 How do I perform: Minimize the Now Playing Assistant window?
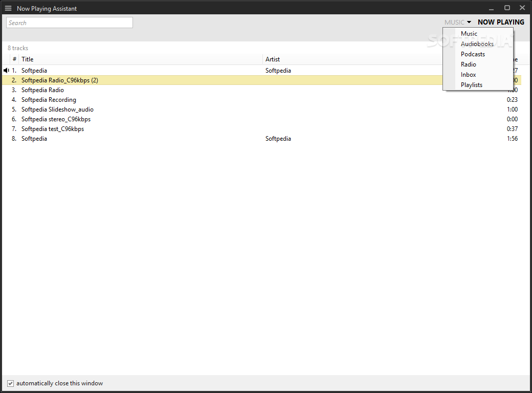(x=491, y=8)
